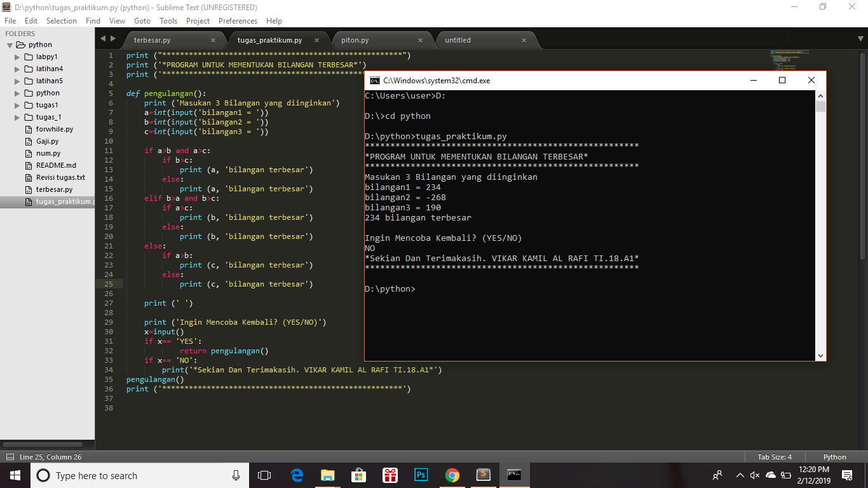Mute audio via the system tray speaker icon
The width and height of the screenshot is (868, 488).
coord(754,475)
